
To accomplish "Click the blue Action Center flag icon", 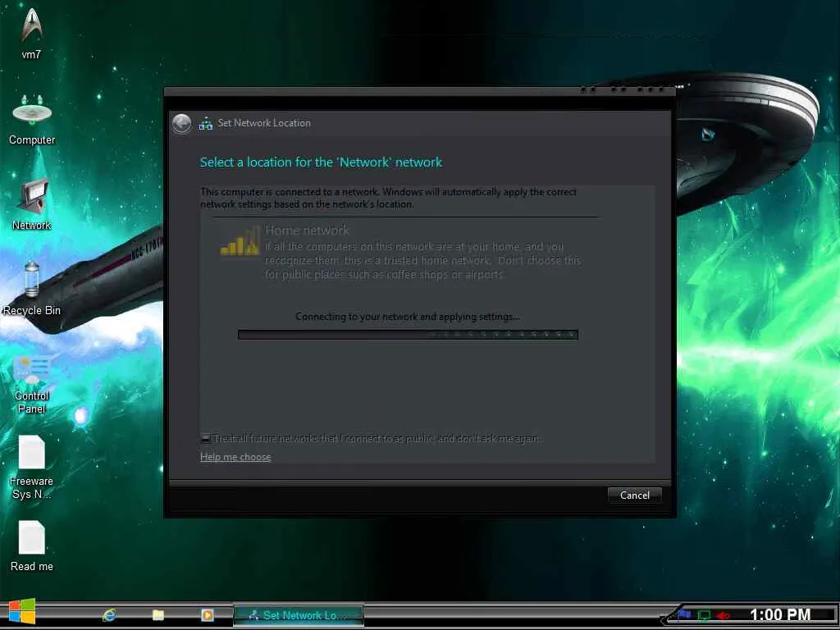I will [684, 614].
